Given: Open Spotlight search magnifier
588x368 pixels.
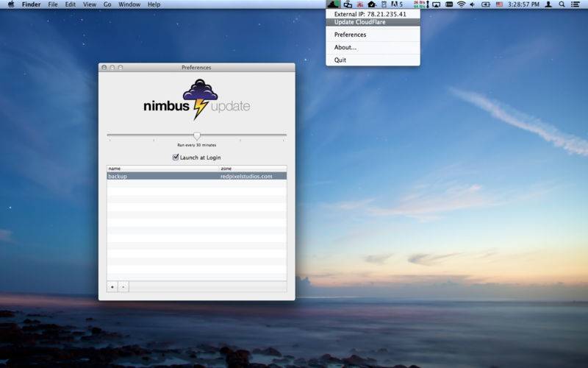Looking at the screenshot, I should [562, 4].
